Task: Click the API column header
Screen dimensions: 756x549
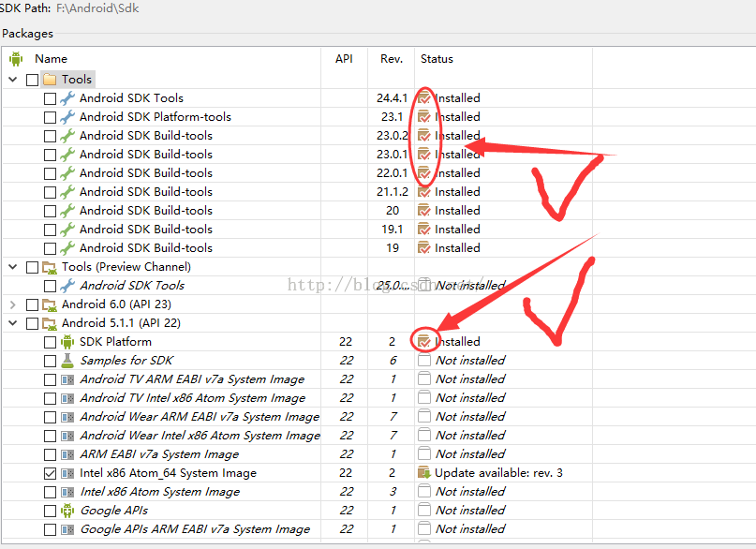Action: coord(344,59)
